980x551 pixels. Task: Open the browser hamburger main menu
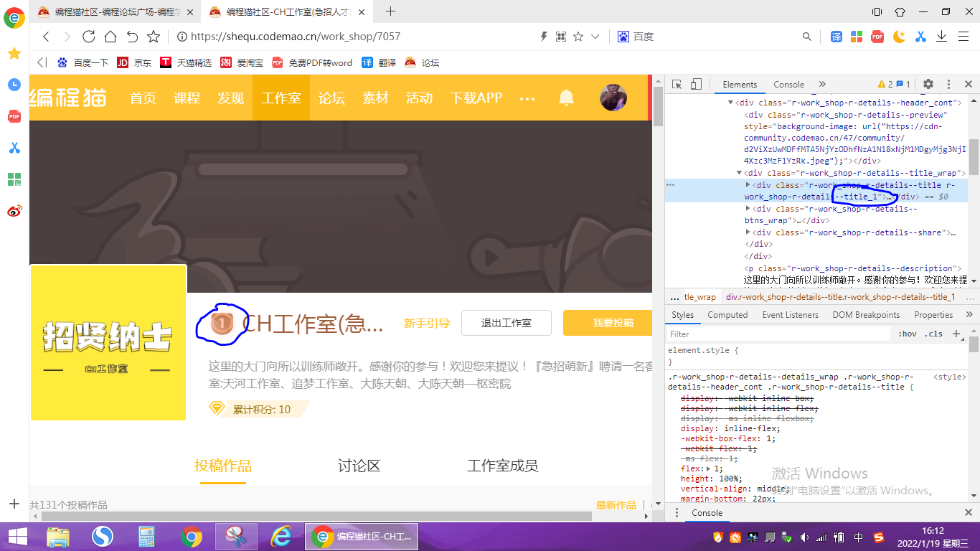click(963, 37)
